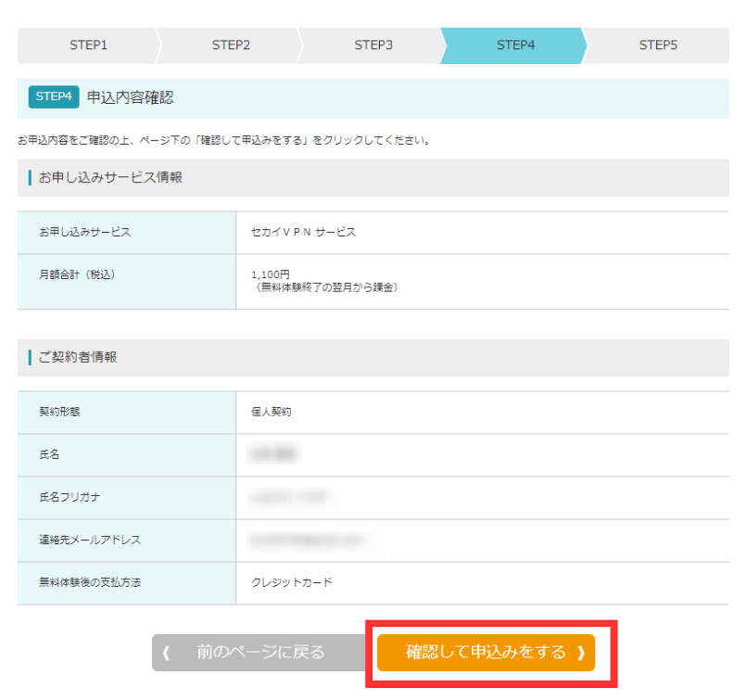Open the STEP3 progress tab

point(373,45)
